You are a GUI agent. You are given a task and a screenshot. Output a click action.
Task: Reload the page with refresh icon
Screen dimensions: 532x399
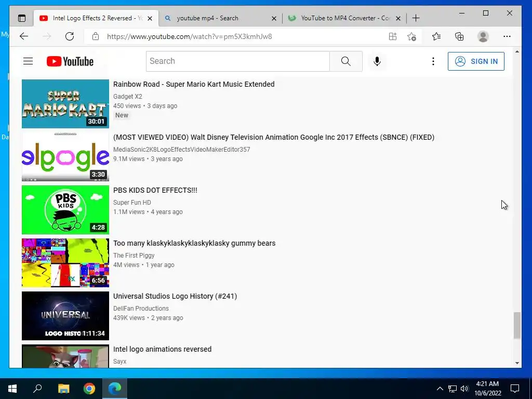(70, 36)
